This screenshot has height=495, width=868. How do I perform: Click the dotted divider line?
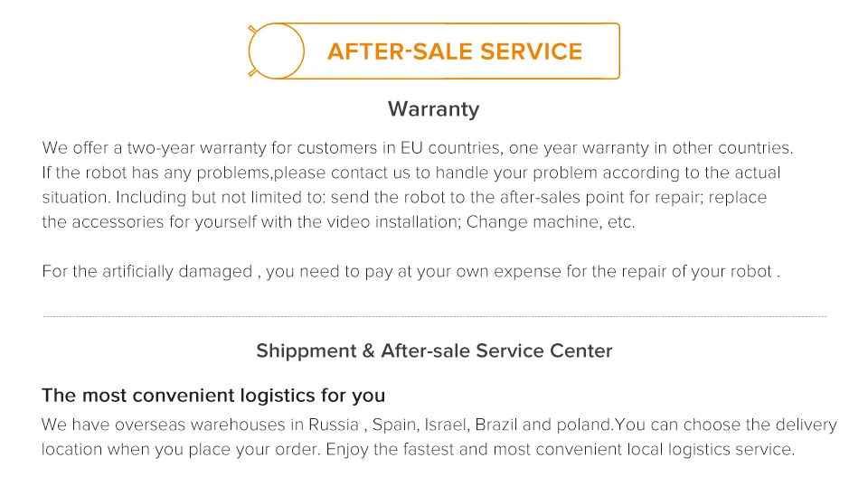coord(435,316)
